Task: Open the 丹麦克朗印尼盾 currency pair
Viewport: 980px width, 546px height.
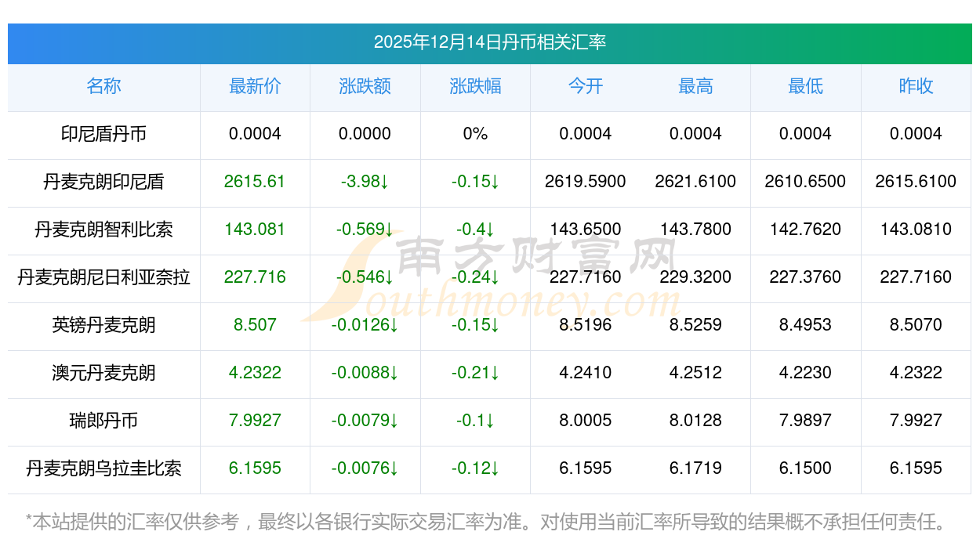Action: pos(103,182)
